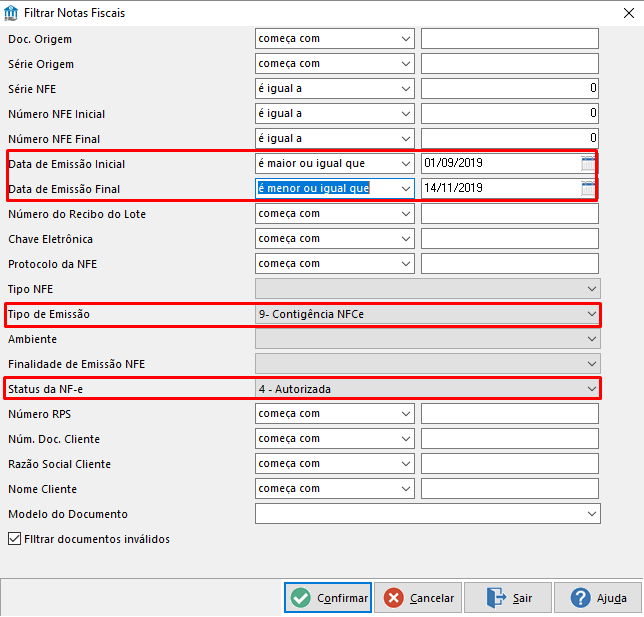This screenshot has height=617, width=644.
Task: Open Número RPS condition dropdown
Action: (x=335, y=414)
